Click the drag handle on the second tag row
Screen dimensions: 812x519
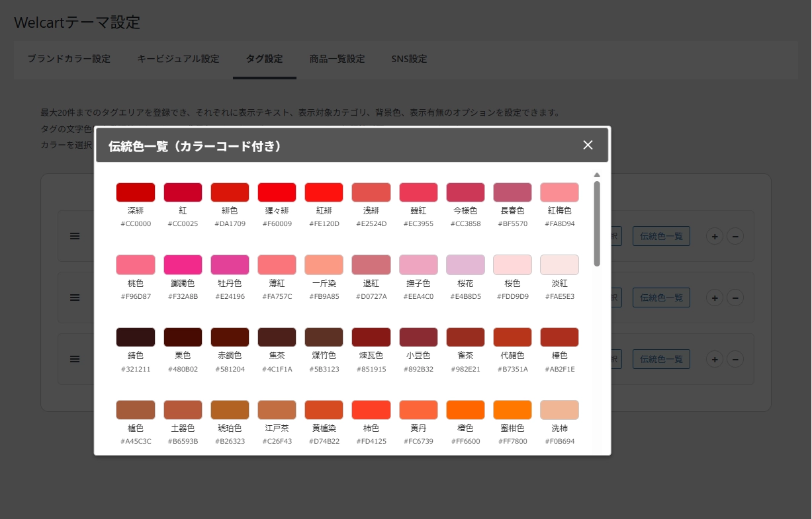point(75,298)
